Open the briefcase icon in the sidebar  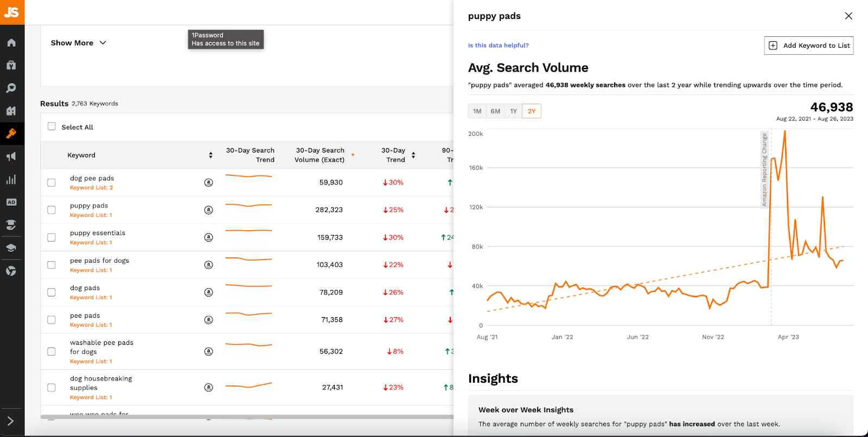click(x=11, y=65)
